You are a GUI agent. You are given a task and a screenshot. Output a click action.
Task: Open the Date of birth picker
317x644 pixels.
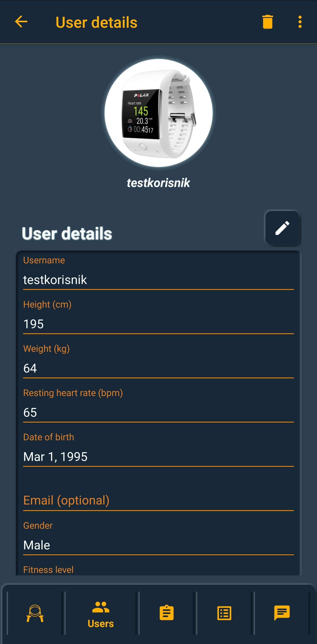pos(158,450)
